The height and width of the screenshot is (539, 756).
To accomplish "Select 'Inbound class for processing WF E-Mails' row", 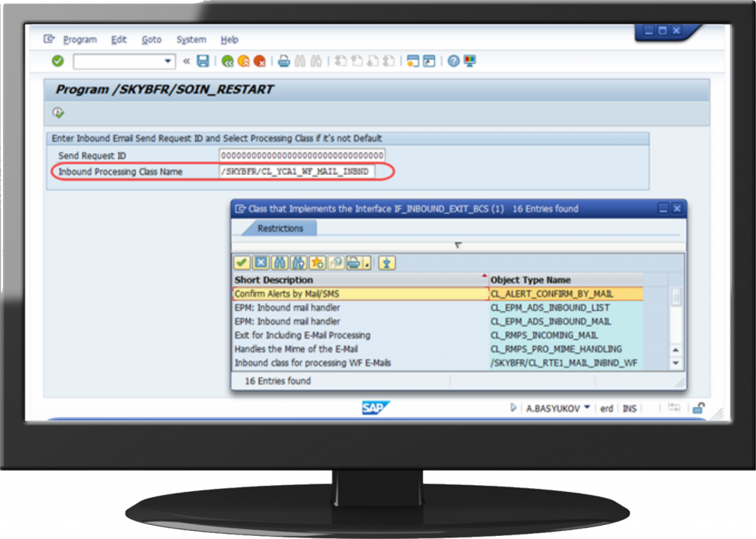I will (360, 363).
